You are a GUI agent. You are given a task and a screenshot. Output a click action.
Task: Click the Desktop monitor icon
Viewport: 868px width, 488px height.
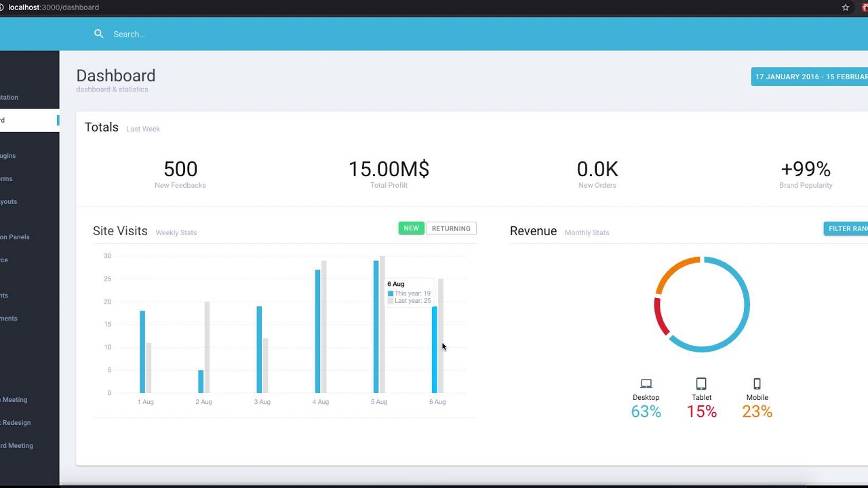pos(646,384)
